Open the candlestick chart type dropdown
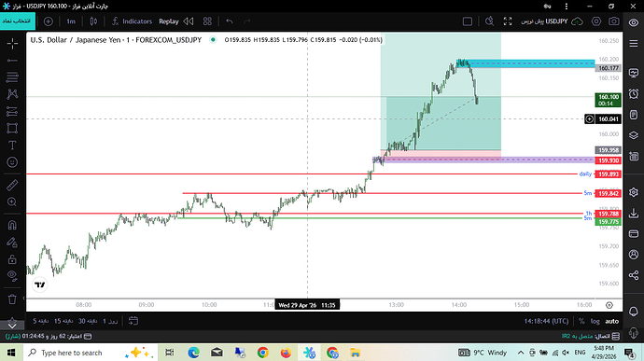The width and height of the screenshot is (644, 361). (93, 21)
